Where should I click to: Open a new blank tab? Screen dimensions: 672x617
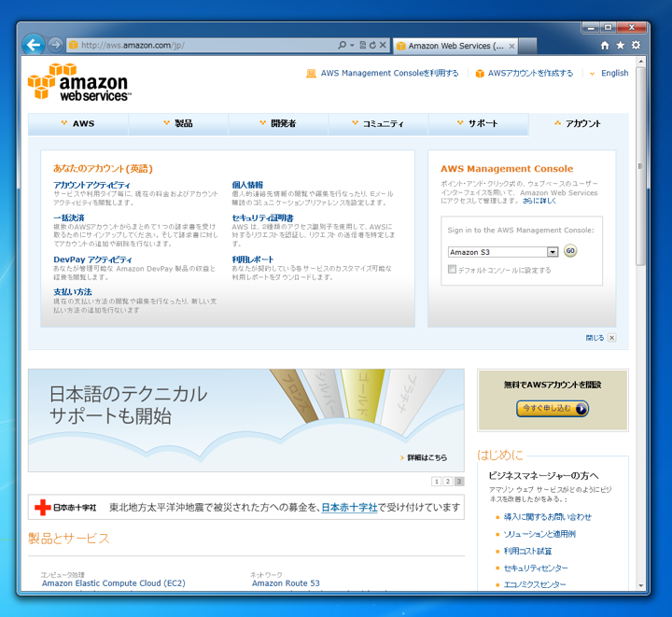click(x=527, y=46)
